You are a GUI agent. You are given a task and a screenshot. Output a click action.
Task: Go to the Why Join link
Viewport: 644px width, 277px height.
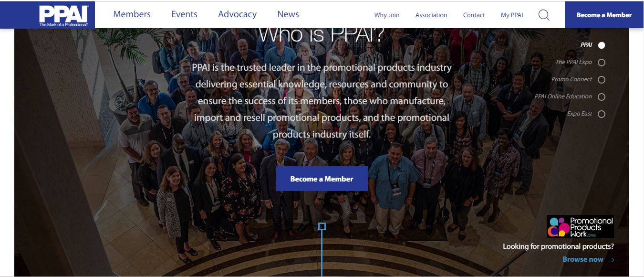coord(387,15)
